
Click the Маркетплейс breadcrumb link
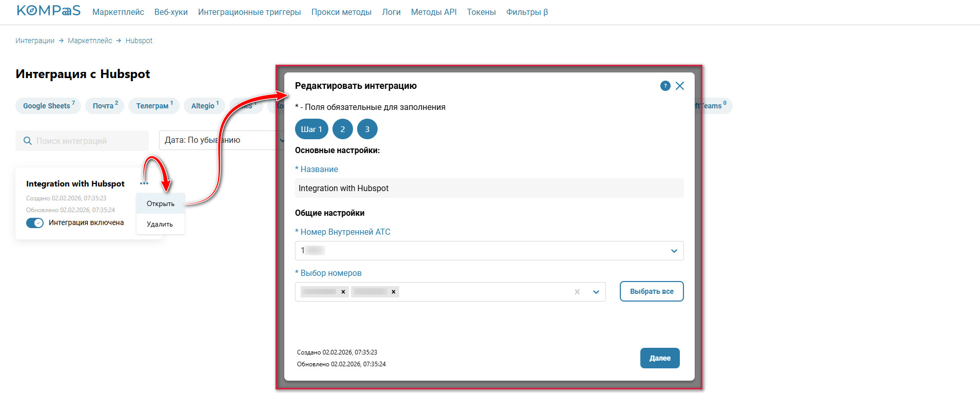point(90,41)
